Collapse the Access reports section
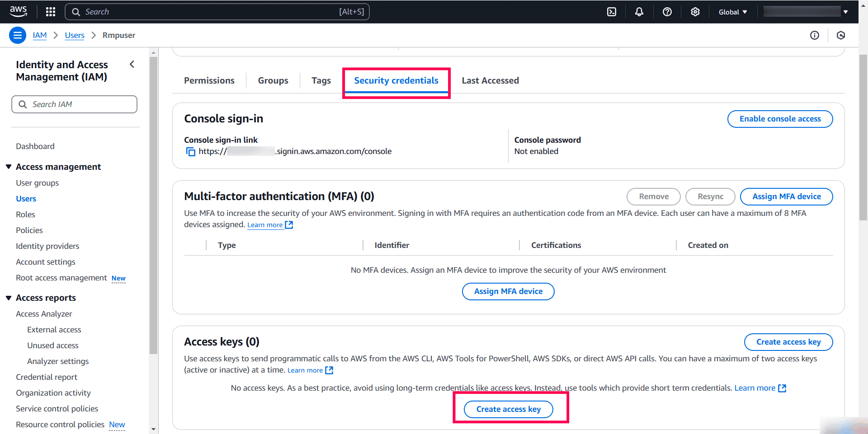 (9, 298)
